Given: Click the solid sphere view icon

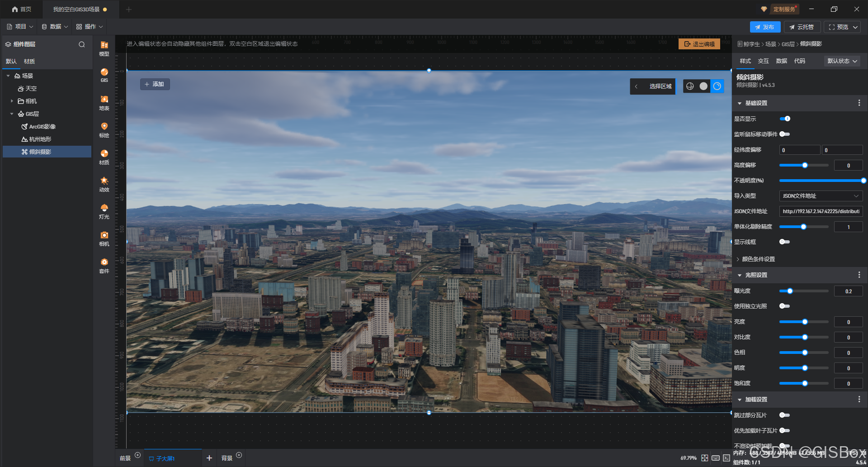Looking at the screenshot, I should [703, 86].
